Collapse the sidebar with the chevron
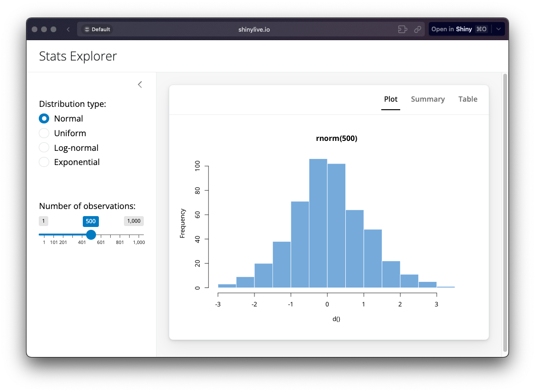 click(140, 85)
